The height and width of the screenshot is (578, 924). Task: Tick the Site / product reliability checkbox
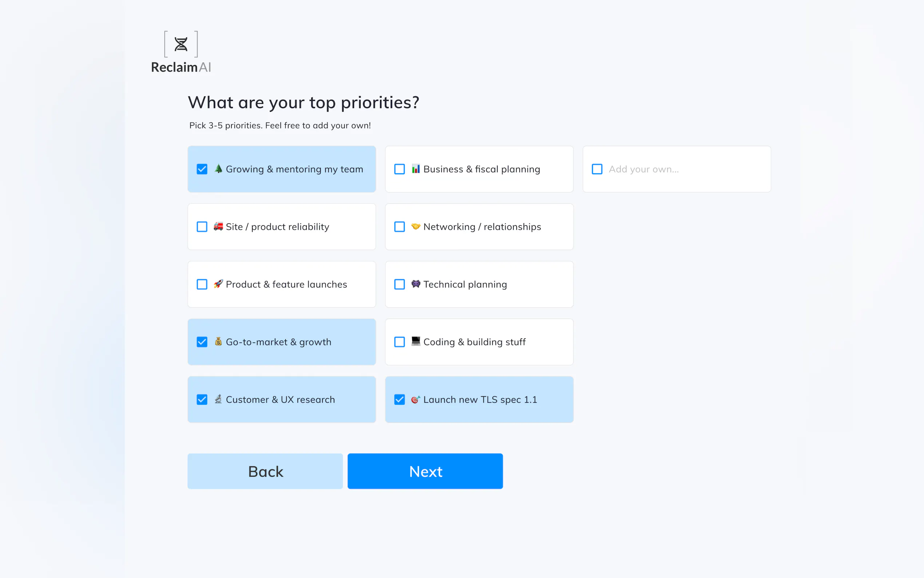click(202, 227)
